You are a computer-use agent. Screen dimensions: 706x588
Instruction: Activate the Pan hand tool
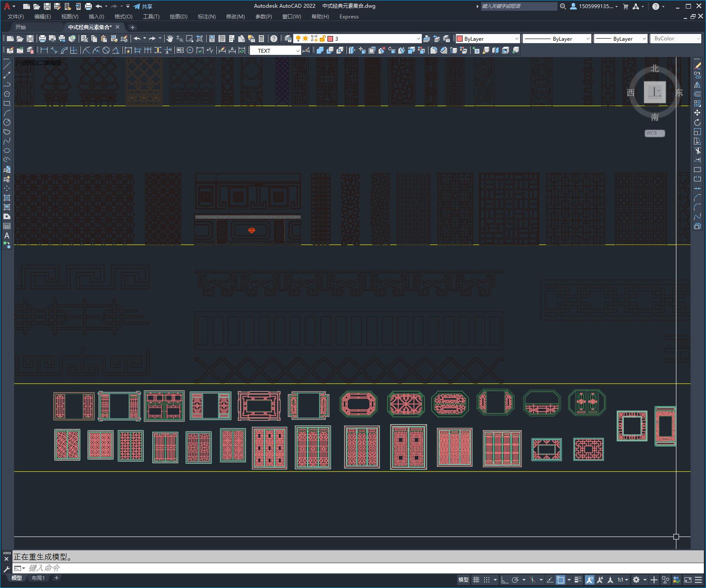(x=170, y=39)
